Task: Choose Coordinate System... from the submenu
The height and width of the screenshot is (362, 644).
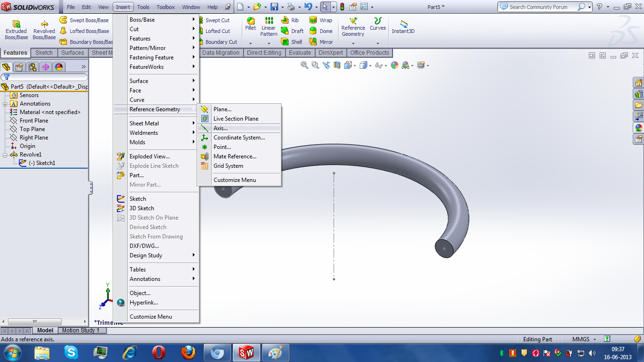Action: point(239,138)
